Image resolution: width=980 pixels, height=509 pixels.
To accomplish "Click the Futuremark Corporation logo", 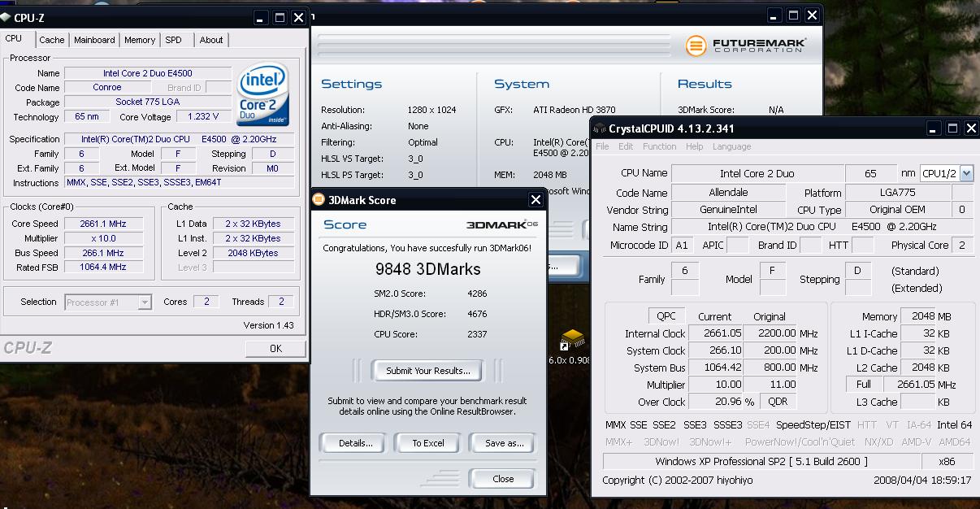I will coord(745,46).
